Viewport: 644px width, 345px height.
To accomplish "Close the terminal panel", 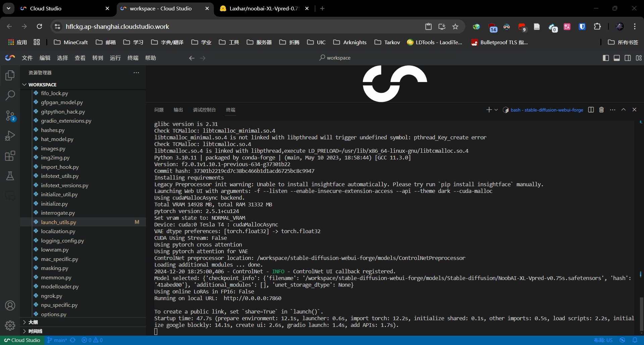I will [x=634, y=110].
